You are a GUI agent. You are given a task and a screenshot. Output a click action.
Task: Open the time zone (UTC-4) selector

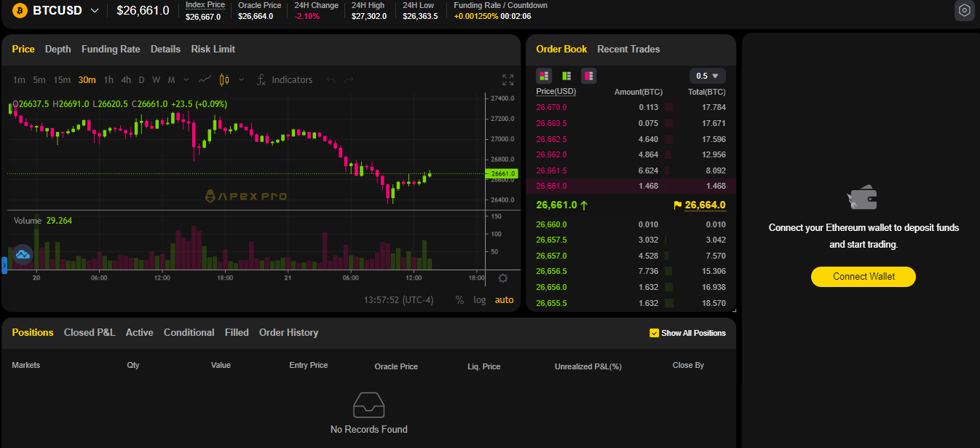[x=398, y=299]
